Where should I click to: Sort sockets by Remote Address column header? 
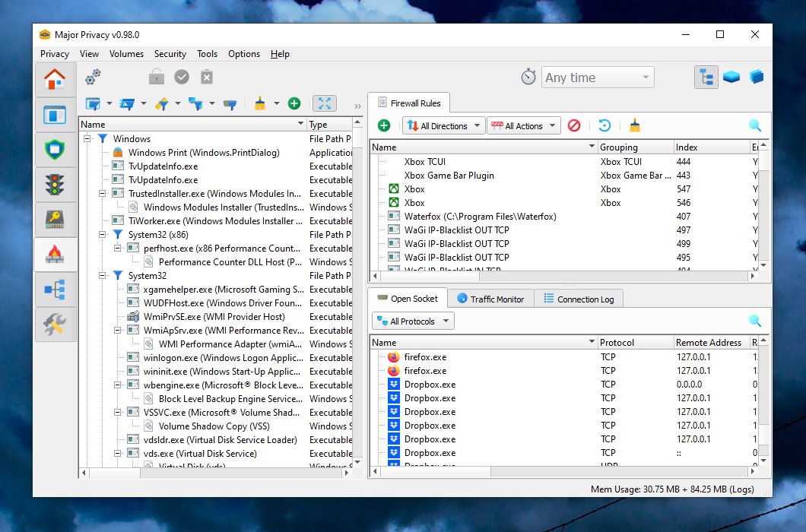click(x=712, y=342)
